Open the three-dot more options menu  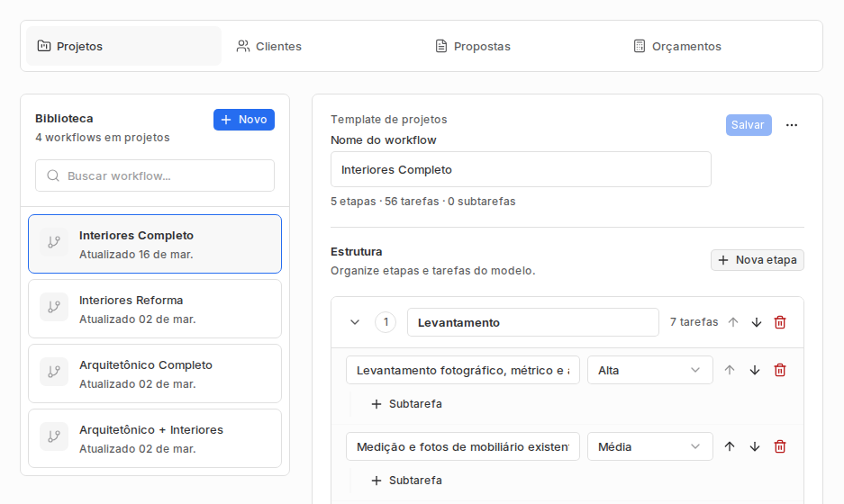tap(791, 125)
